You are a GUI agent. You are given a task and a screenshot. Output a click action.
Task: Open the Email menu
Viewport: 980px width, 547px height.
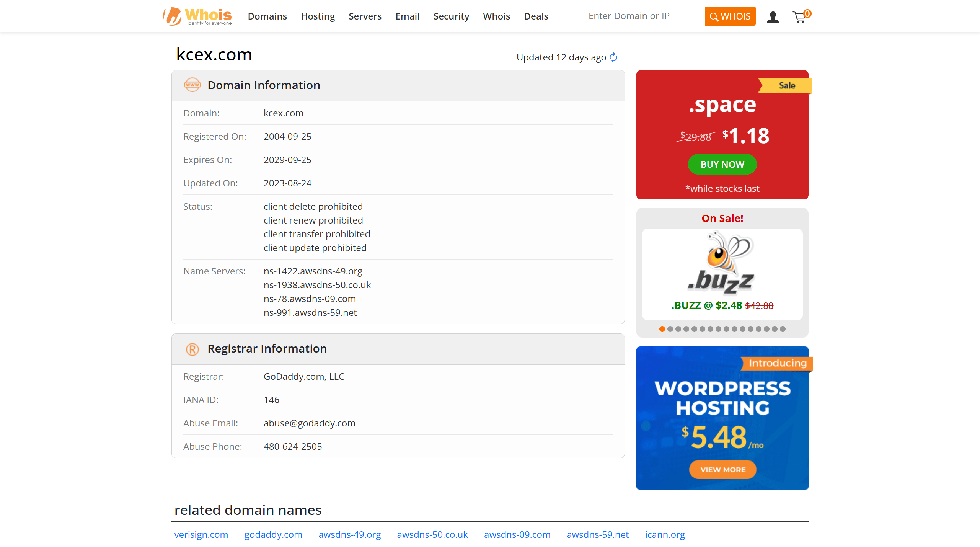pos(407,16)
